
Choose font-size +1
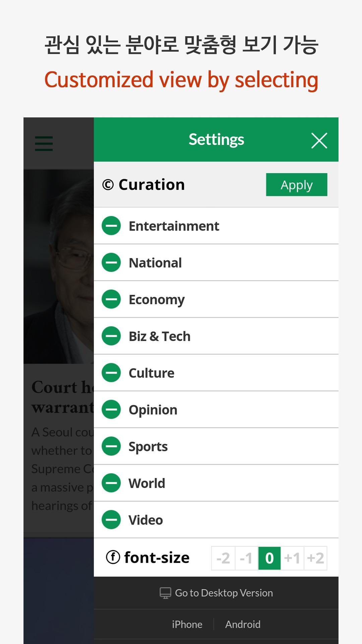point(292,558)
